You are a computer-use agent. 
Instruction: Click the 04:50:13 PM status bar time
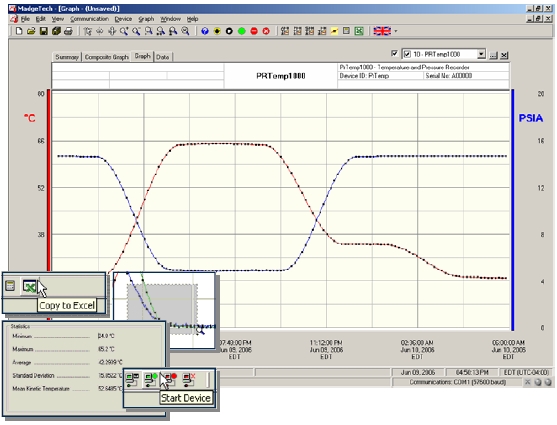(x=472, y=372)
